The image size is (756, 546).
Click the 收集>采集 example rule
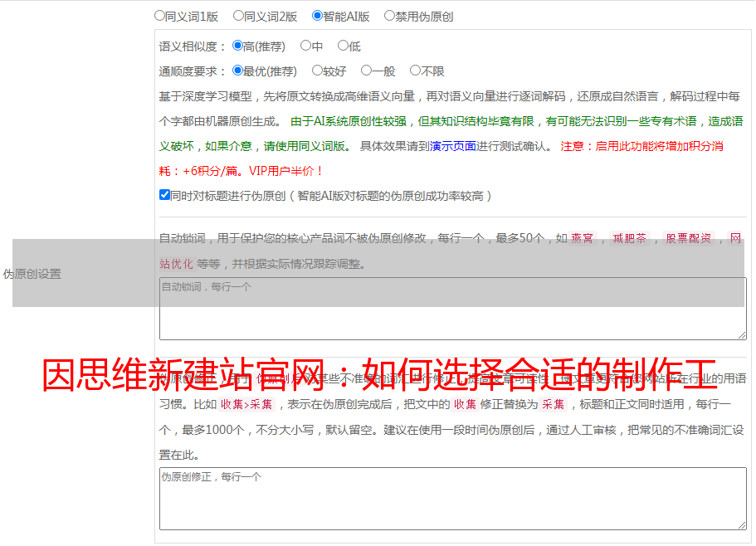[x=246, y=404]
